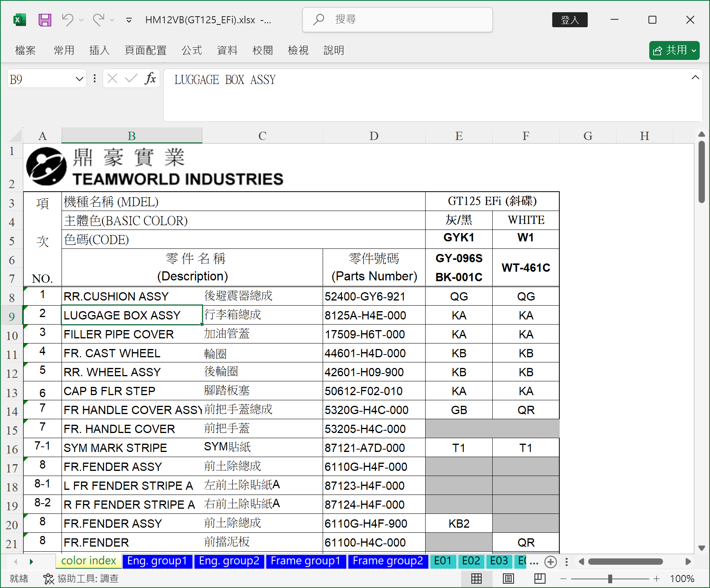Switch to Eng. group2 sheet tab

coord(229,561)
